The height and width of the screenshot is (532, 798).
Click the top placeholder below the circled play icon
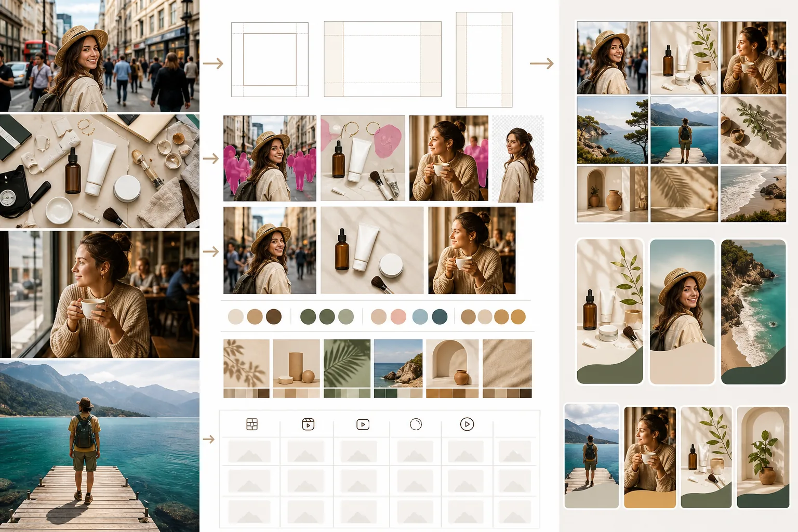pos(466,451)
